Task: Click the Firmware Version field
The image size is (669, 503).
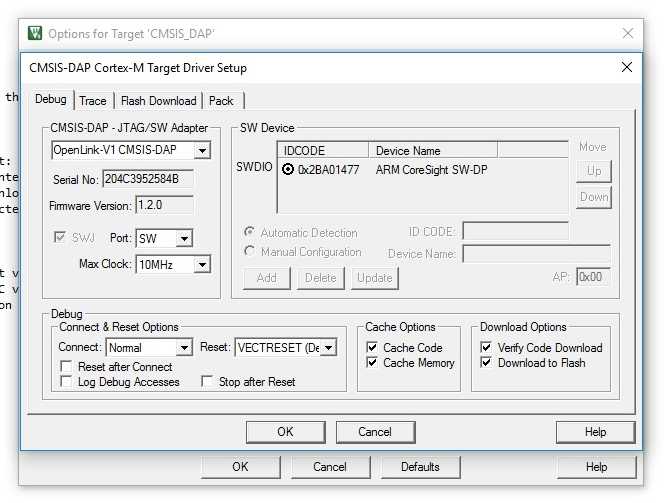Action: 164,205
